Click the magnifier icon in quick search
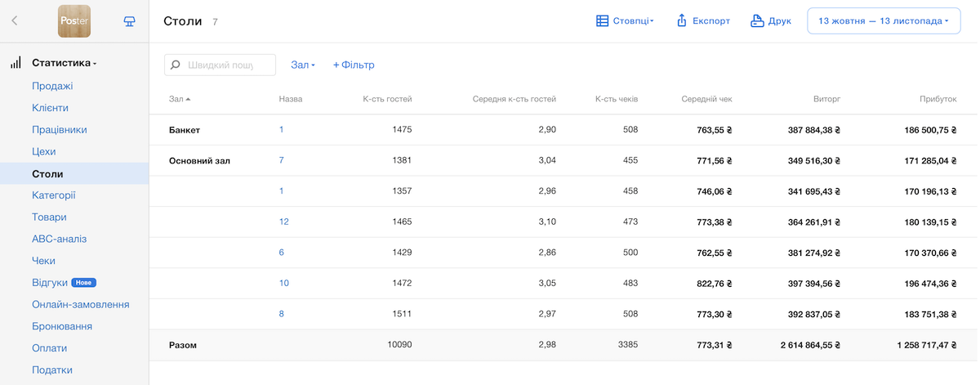The image size is (980, 385). pyautogui.click(x=176, y=65)
